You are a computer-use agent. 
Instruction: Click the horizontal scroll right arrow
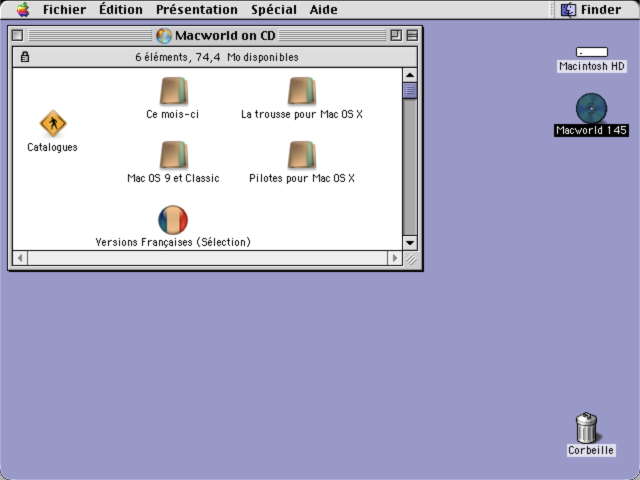tap(395, 258)
